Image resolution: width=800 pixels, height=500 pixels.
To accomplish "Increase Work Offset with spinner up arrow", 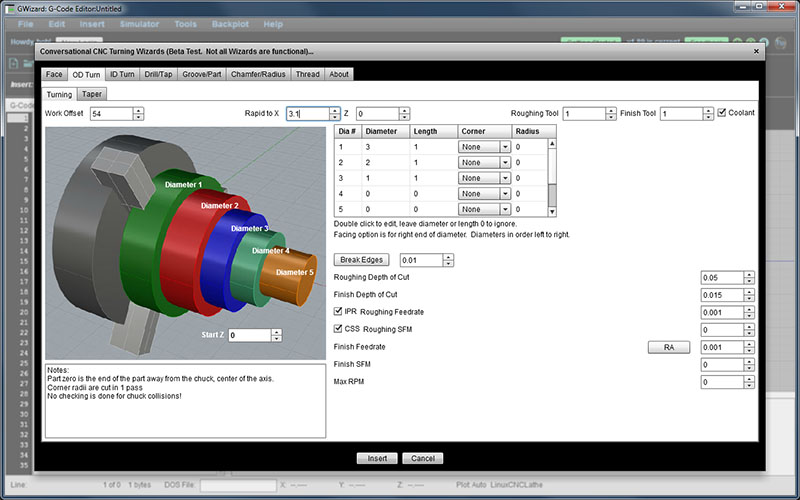I will click(138, 111).
